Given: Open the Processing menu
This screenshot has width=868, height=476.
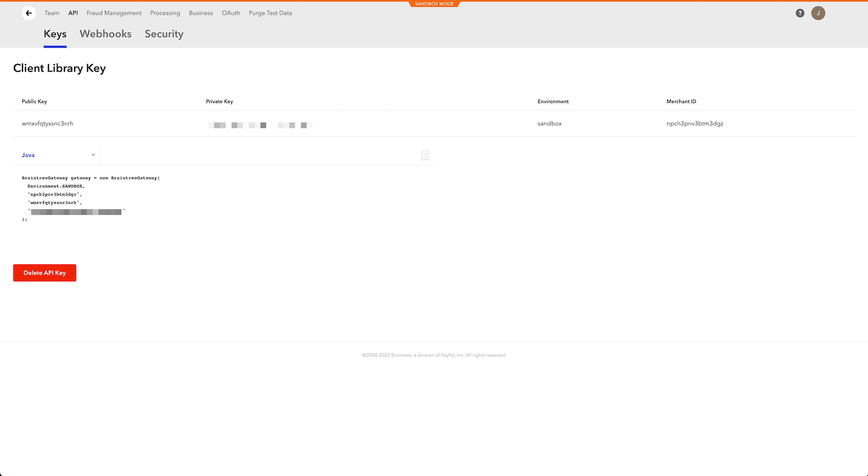Looking at the screenshot, I should click(x=165, y=13).
